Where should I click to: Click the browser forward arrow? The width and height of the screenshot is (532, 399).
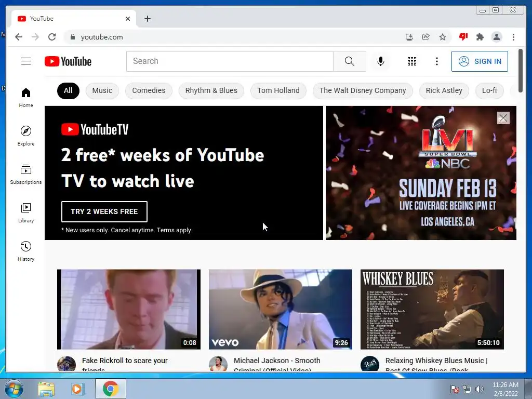click(x=35, y=37)
